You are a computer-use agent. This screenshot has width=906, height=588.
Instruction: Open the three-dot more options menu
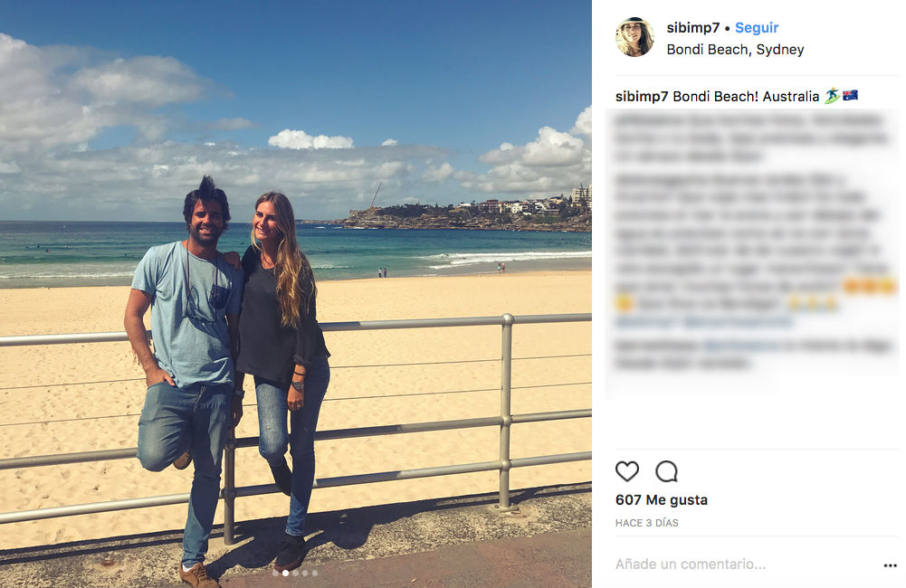tap(890, 564)
